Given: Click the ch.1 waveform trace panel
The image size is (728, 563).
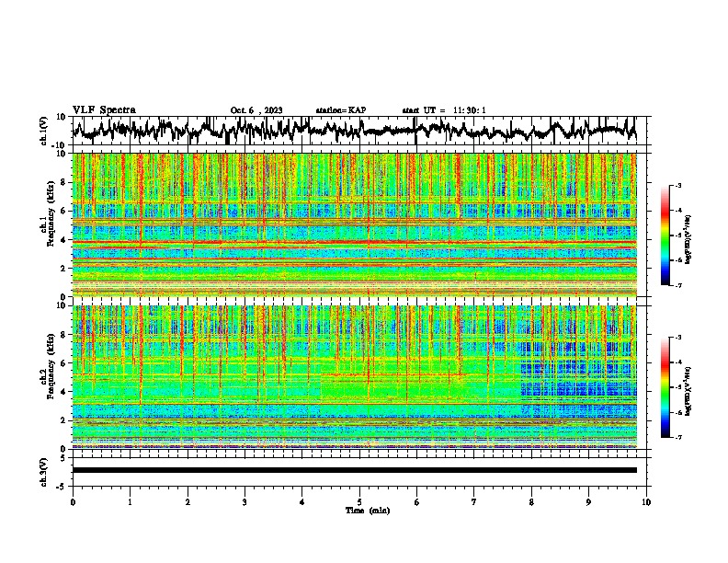Looking at the screenshot, I should pyautogui.click(x=361, y=131).
